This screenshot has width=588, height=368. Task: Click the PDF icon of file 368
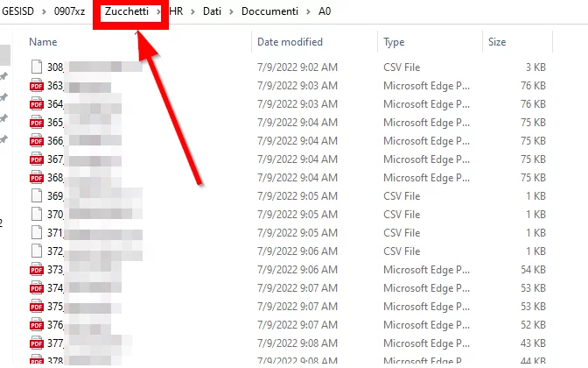[37, 178]
